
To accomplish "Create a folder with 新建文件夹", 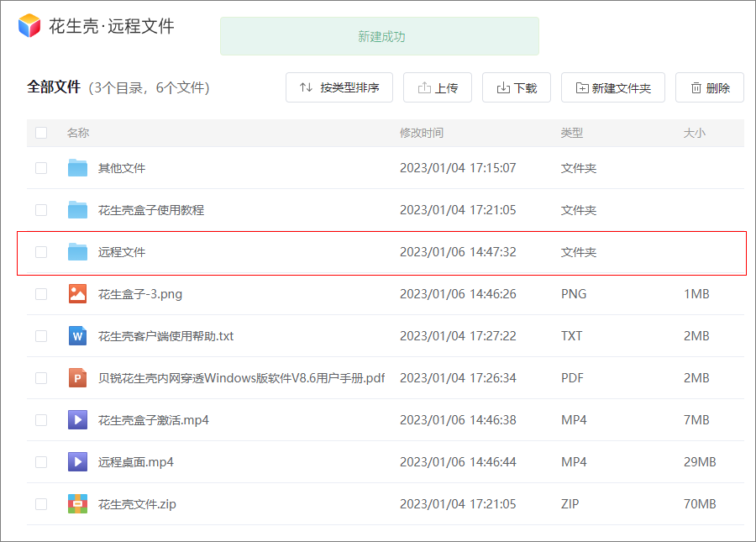I will pyautogui.click(x=613, y=87).
